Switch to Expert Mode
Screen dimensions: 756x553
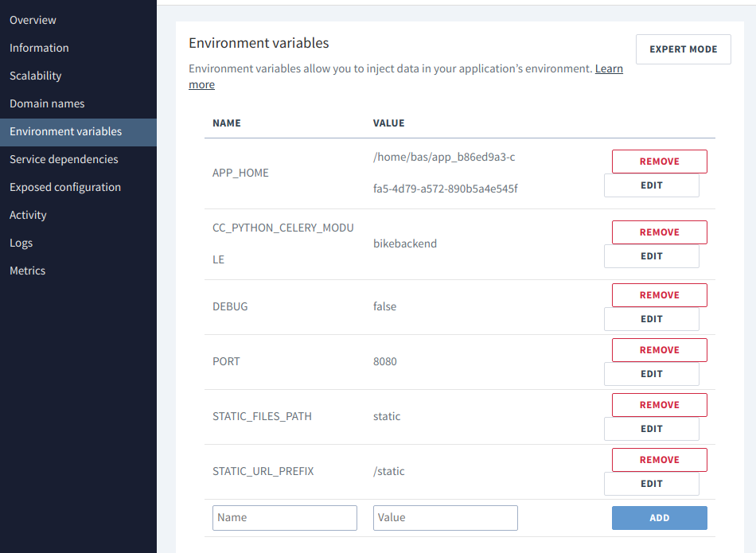pyautogui.click(x=683, y=49)
